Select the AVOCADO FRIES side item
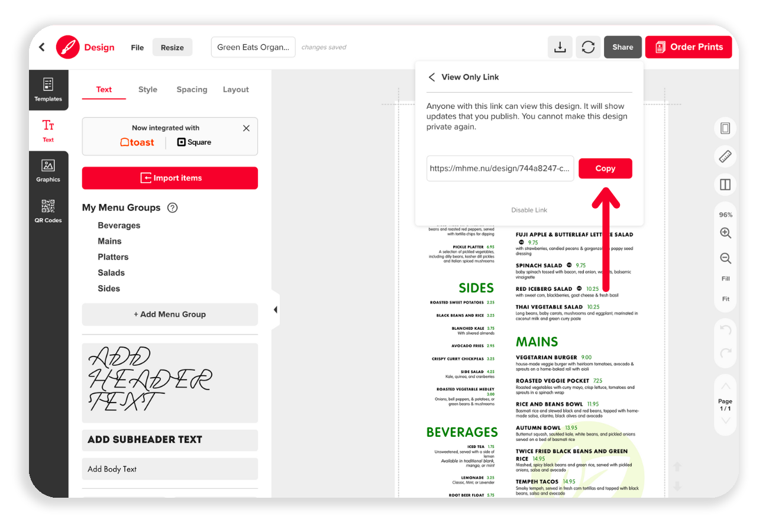Viewport: 769px width, 532px height. 467,346
